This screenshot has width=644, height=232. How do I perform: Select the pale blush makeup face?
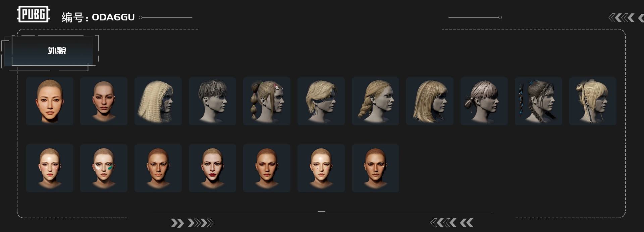50,168
